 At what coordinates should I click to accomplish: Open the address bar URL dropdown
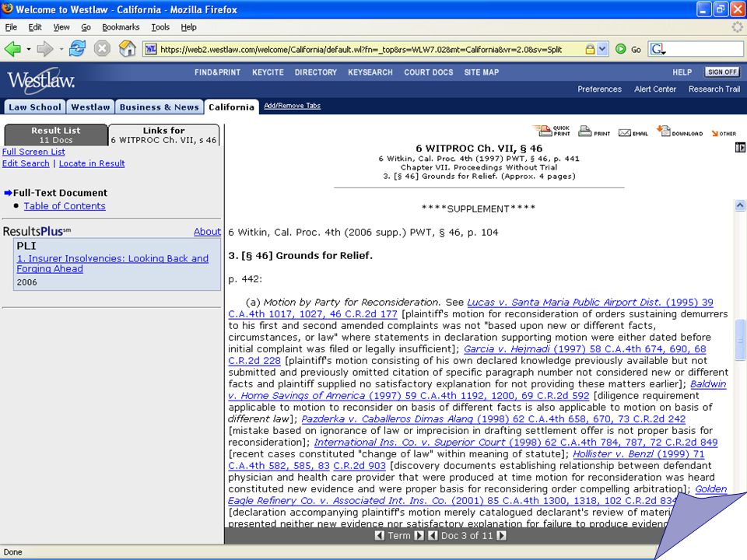coord(602,49)
